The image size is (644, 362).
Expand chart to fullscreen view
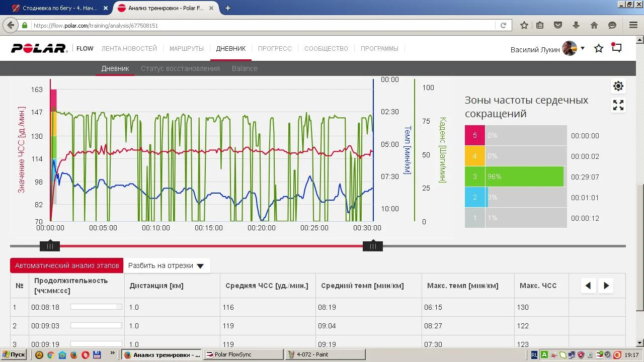coord(618,105)
